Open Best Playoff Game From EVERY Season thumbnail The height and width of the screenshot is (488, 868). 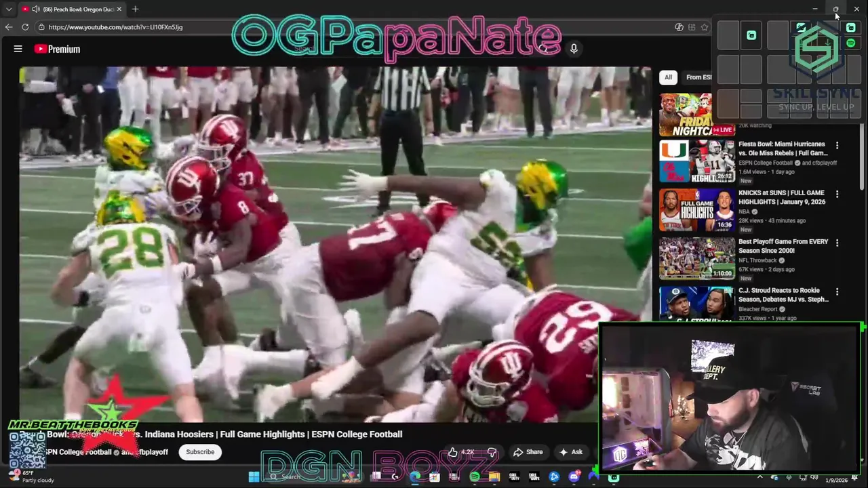(x=697, y=258)
